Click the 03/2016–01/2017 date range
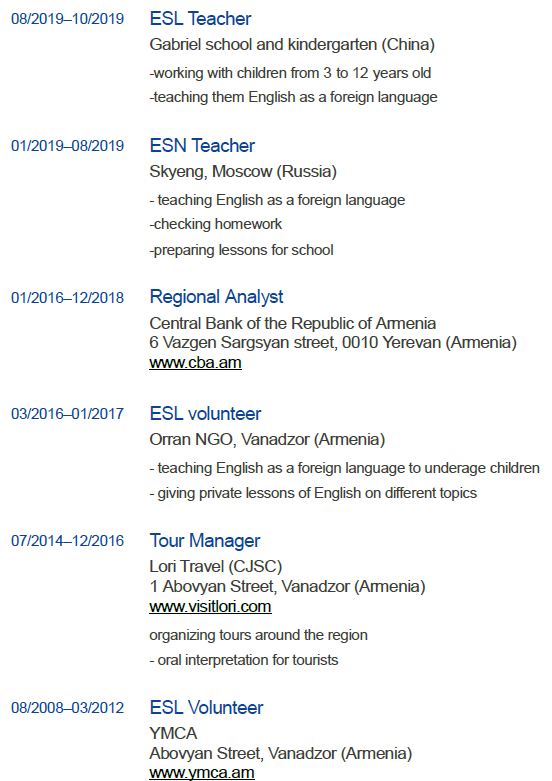The image size is (552, 781). pos(68,414)
